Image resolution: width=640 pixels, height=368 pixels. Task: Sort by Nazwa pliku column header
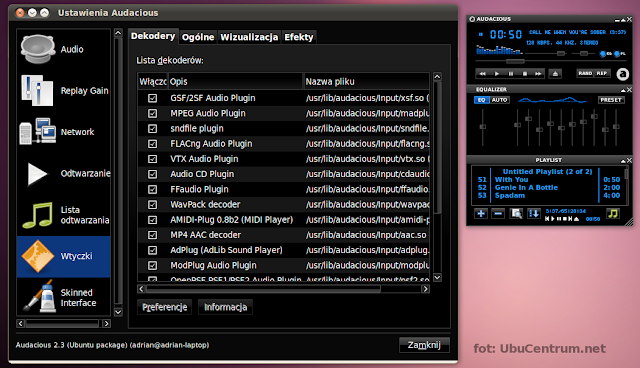pyautogui.click(x=367, y=82)
